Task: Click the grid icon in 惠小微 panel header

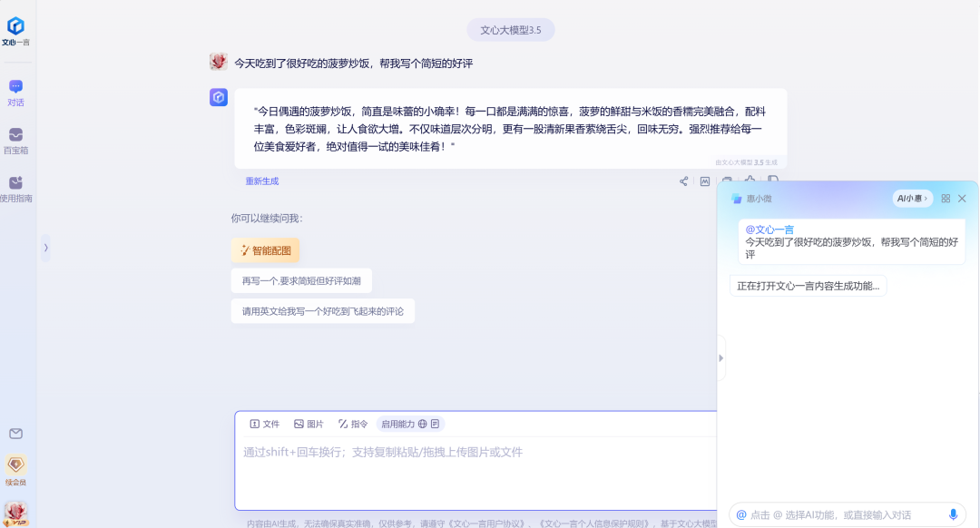Action: click(946, 199)
